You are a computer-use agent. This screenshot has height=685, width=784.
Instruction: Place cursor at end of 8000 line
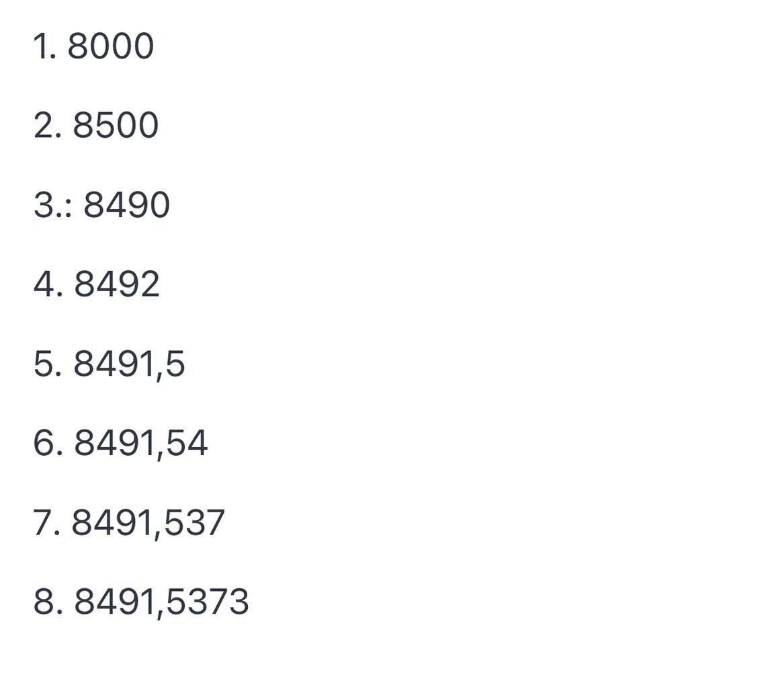point(155,46)
